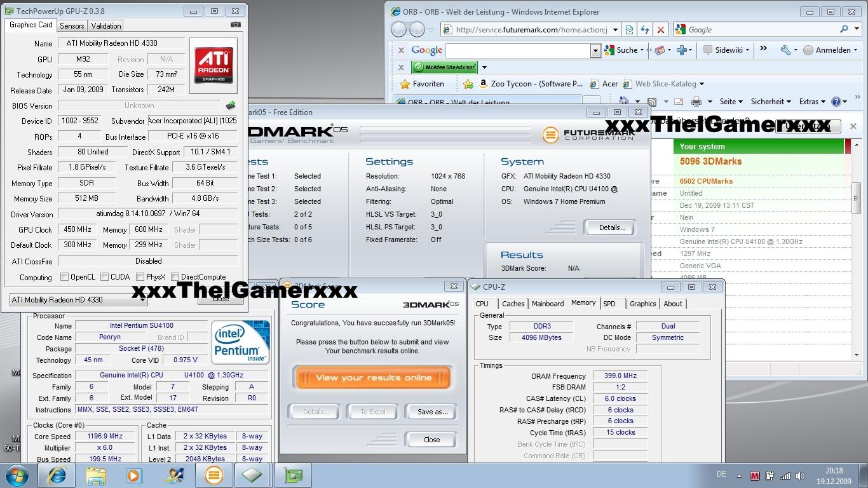Click the IE help question mark icon

pos(836,102)
